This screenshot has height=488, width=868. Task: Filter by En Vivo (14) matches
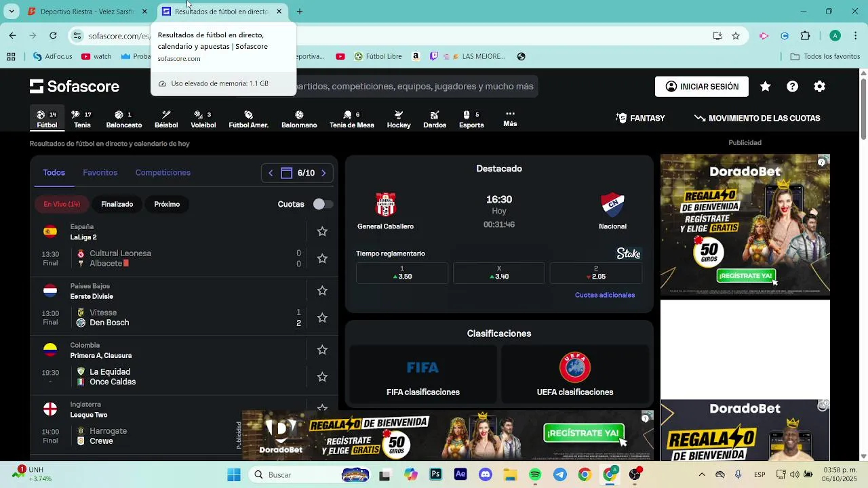[x=62, y=204]
